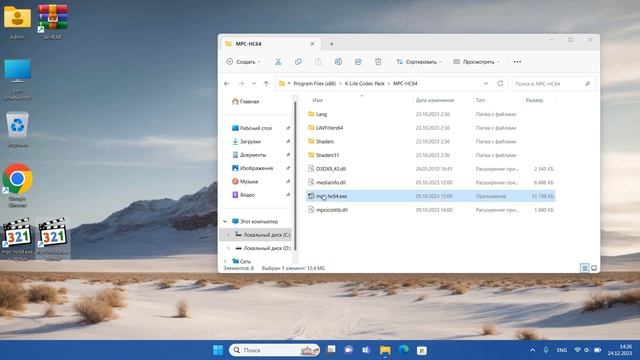Show hidden tray icons chevron
The width and height of the screenshot is (640, 360).
[532, 350]
